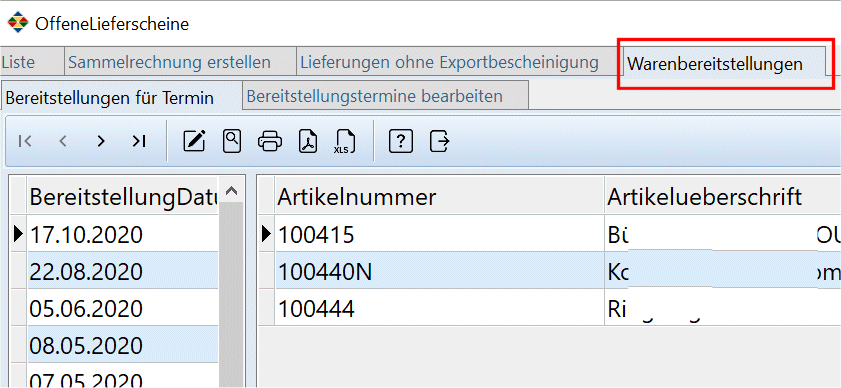Click the scroll-up arrow of the date list
The width and height of the screenshot is (841, 388).
[x=231, y=191]
